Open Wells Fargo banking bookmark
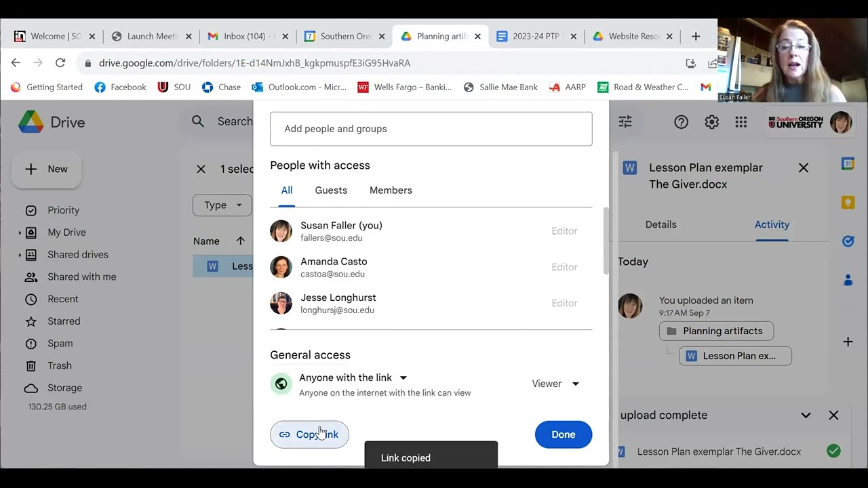This screenshot has width=868, height=488. tap(404, 87)
